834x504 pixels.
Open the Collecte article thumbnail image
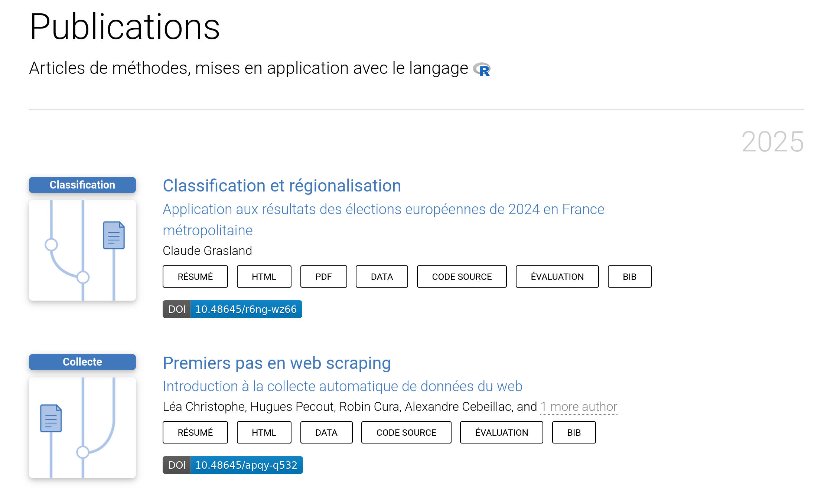click(x=82, y=428)
